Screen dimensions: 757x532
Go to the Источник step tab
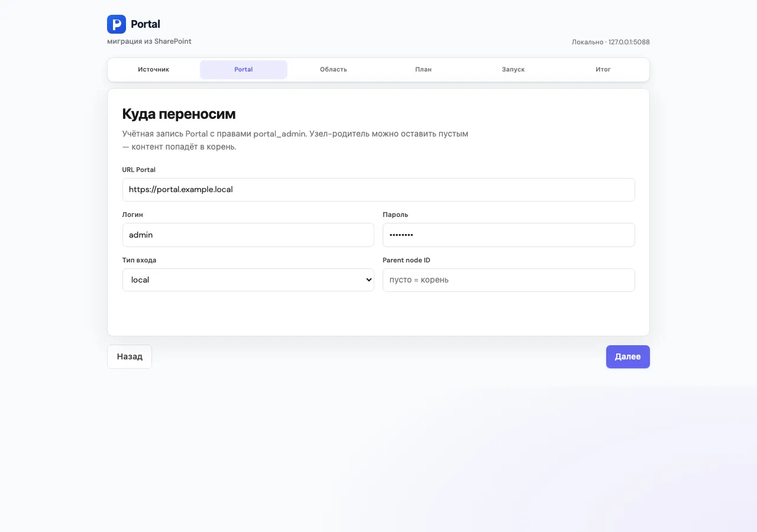(x=154, y=70)
